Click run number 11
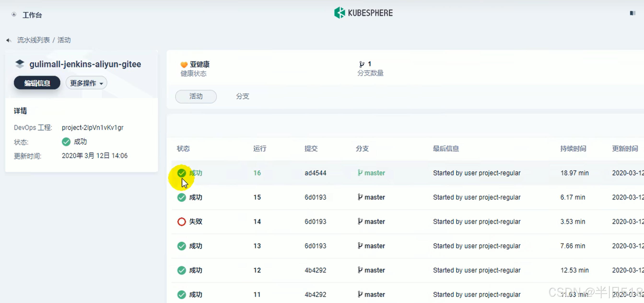 coord(257,295)
